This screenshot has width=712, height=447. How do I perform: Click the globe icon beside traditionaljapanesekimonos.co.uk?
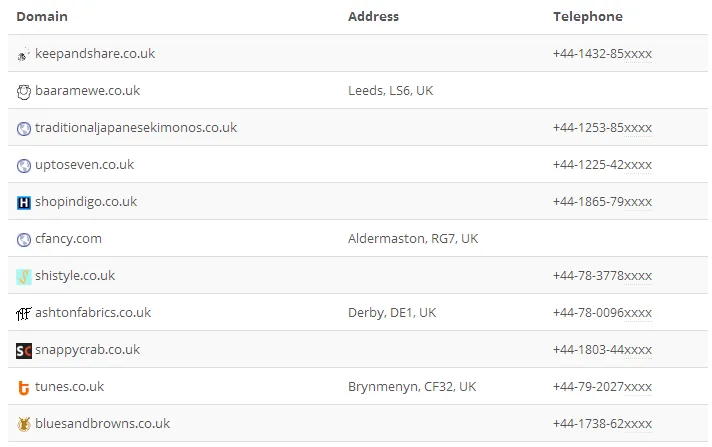[x=24, y=128]
